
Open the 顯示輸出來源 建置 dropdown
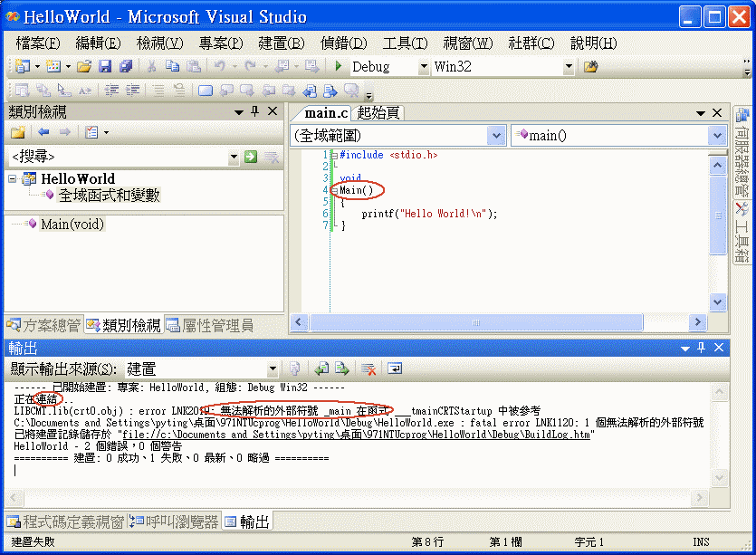[x=273, y=368]
